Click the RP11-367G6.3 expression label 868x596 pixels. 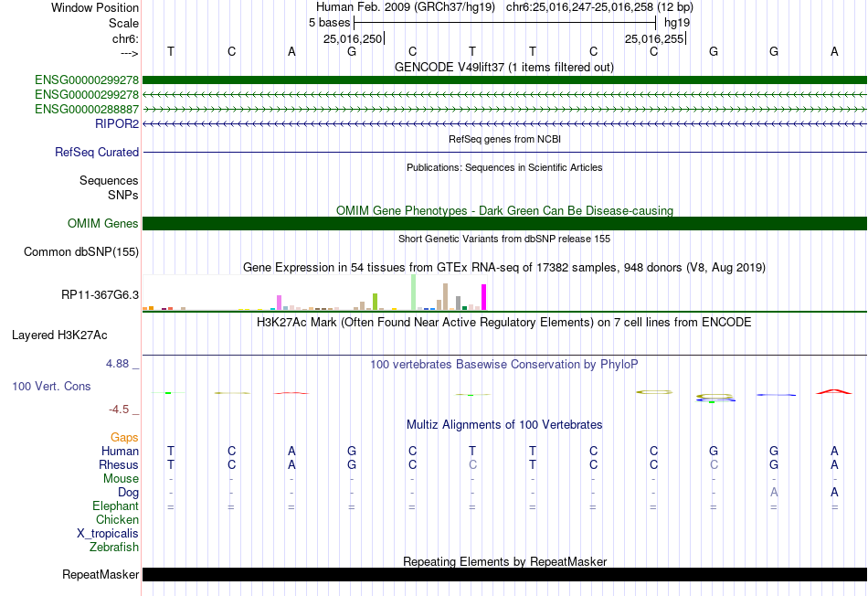pos(101,294)
